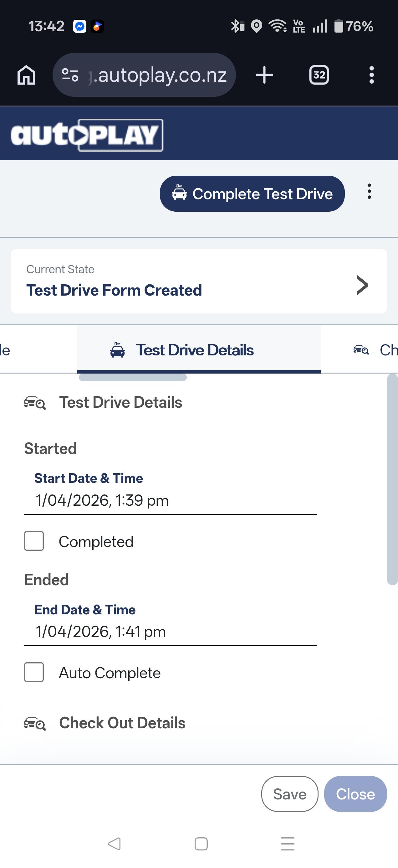Click the horizontal tab scrollbar thumb

tap(133, 378)
